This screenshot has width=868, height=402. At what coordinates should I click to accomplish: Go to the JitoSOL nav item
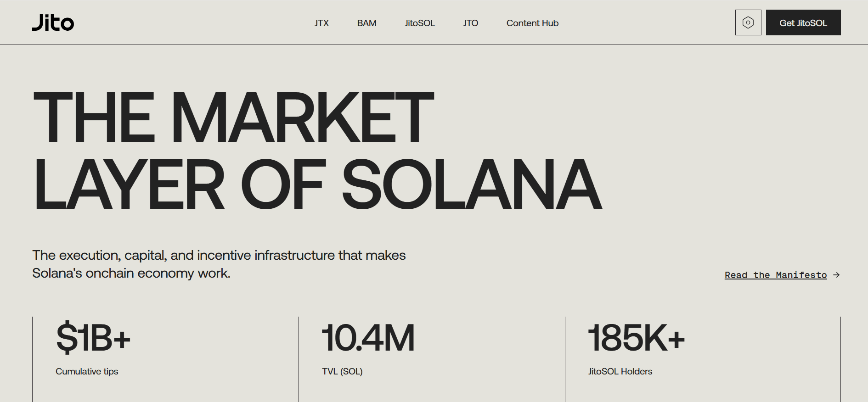point(420,23)
